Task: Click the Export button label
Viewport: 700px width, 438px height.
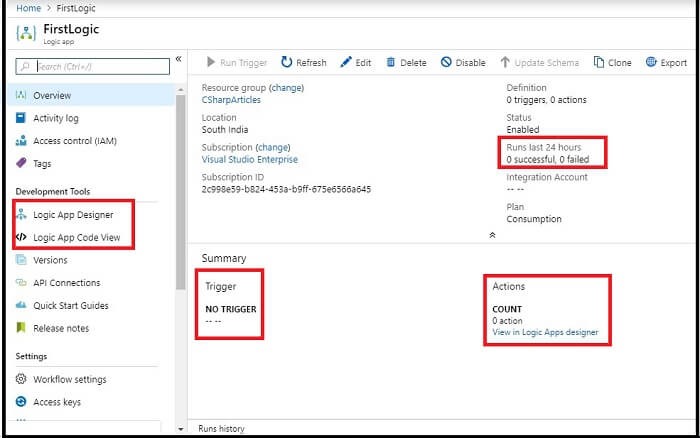Action: 674,63
